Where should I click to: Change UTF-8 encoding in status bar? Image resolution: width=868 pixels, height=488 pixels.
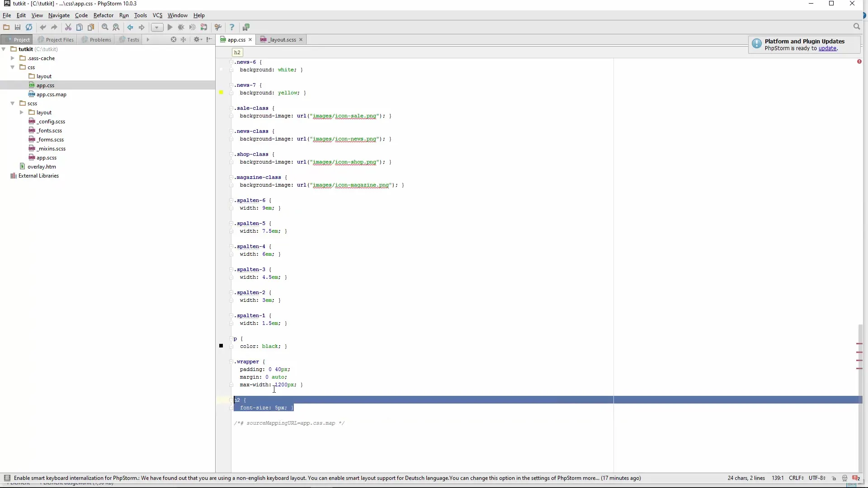point(817,478)
